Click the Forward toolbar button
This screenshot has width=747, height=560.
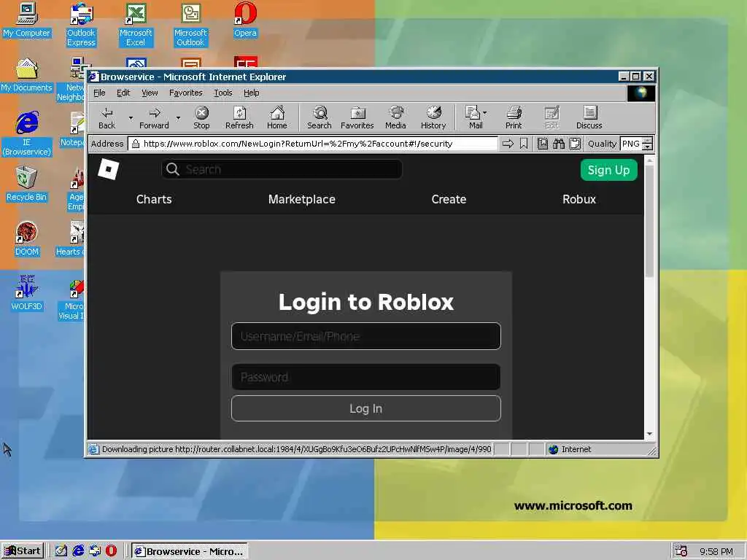154,117
